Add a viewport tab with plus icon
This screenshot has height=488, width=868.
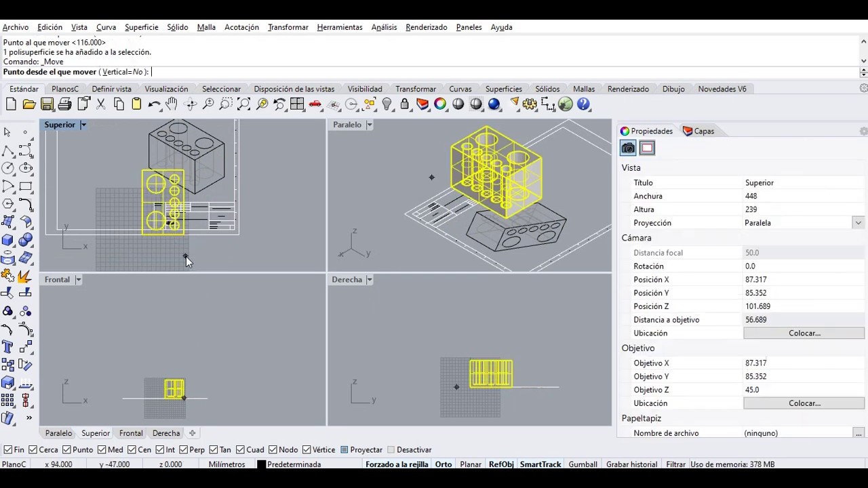192,433
